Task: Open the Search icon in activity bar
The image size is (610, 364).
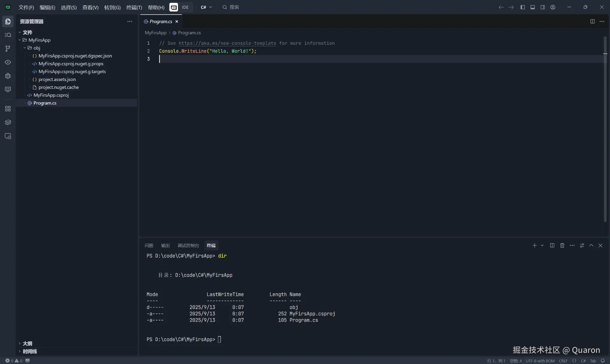Action: coord(8,35)
